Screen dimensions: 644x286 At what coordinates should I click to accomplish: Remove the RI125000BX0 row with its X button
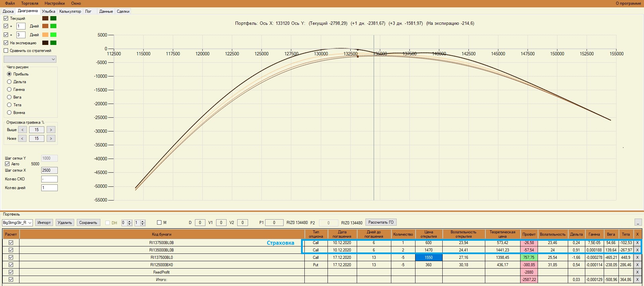(637, 265)
